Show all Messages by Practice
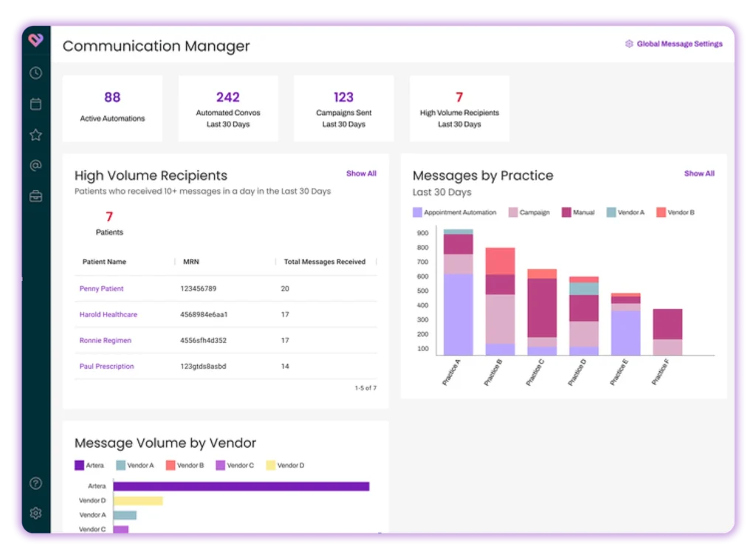Screen dimensions: 756x551 [698, 174]
